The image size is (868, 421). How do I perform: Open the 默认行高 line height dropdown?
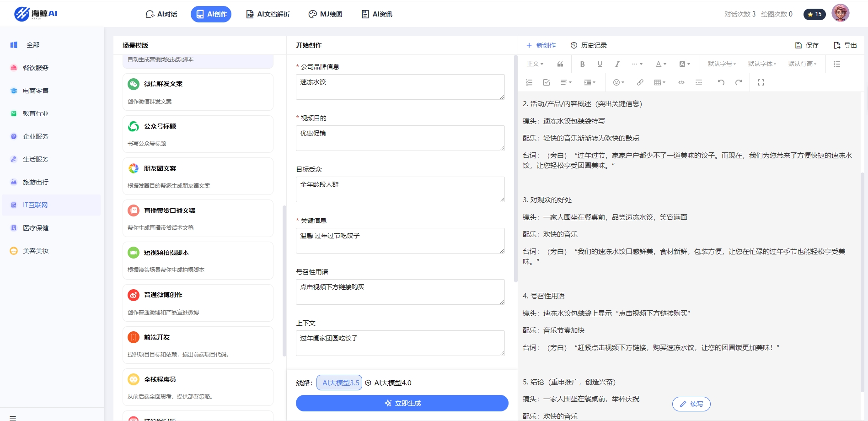pyautogui.click(x=802, y=64)
